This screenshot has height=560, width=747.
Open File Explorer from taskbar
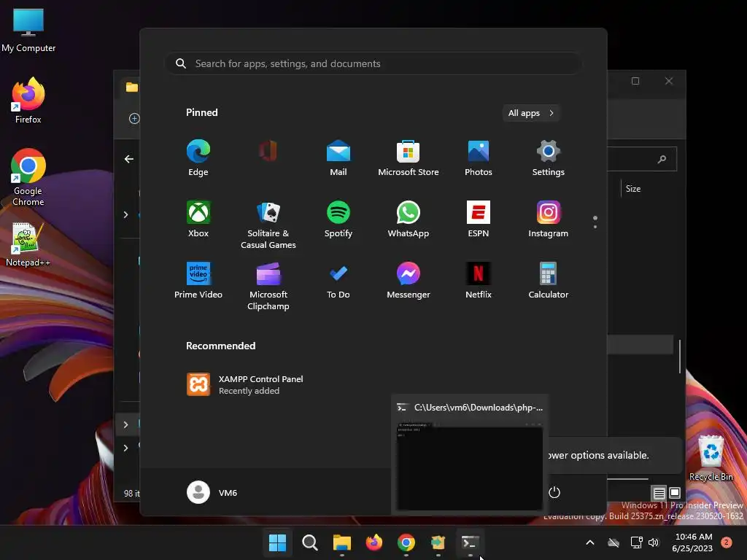[x=341, y=542]
